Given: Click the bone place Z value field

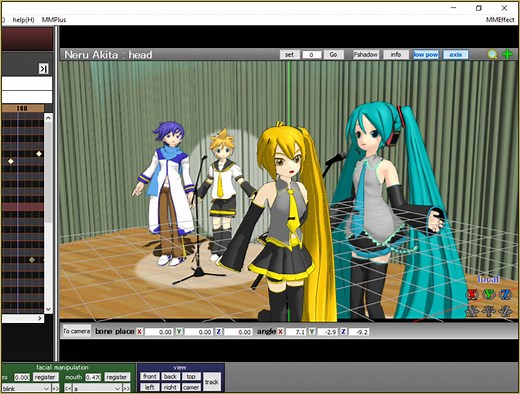Looking at the screenshot, I should point(238,332).
